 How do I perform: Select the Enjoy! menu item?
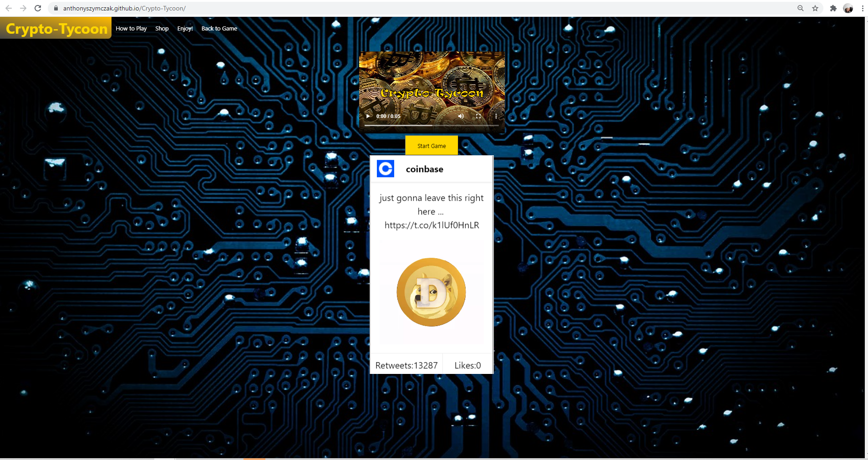(x=185, y=28)
